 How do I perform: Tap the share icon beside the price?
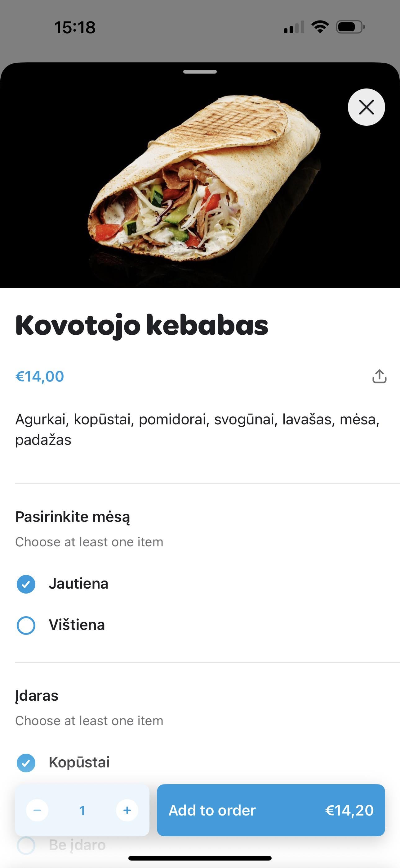point(379,376)
